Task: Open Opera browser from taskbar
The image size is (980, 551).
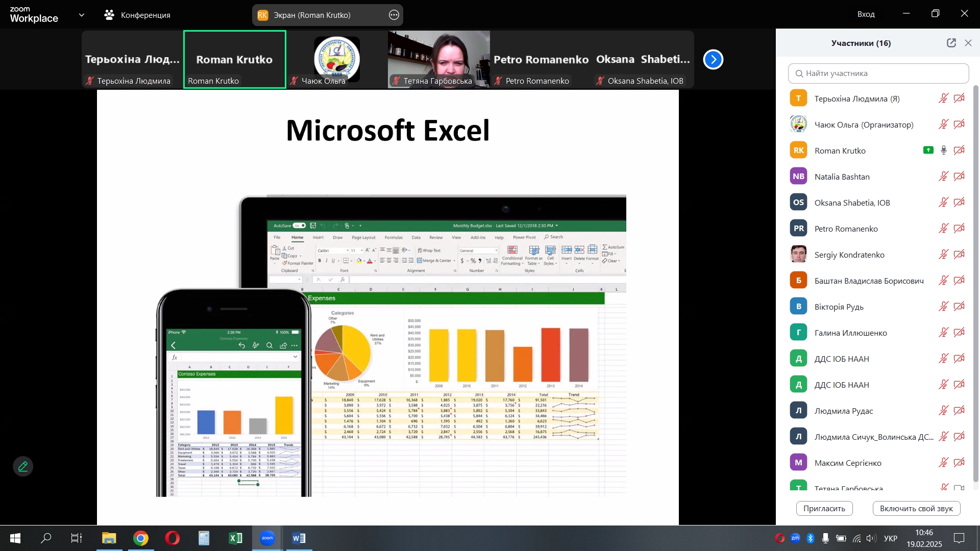Action: pos(173,538)
